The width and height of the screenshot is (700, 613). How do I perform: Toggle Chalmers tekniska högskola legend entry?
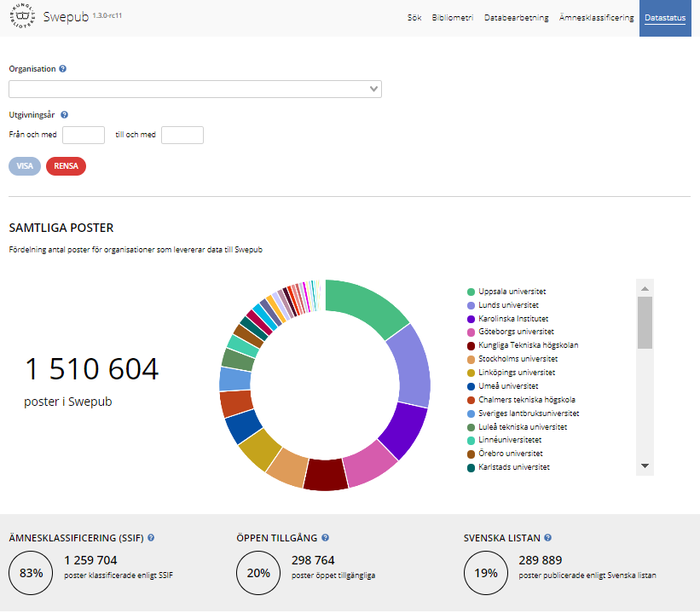point(521,400)
